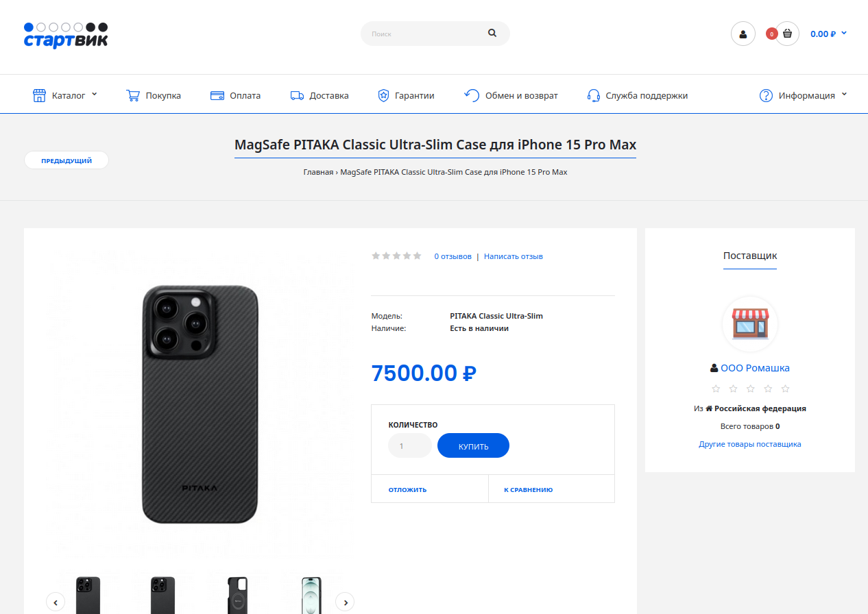Image resolution: width=868 pixels, height=614 pixels.
Task: Rate the product with five stars
Action: (417, 256)
